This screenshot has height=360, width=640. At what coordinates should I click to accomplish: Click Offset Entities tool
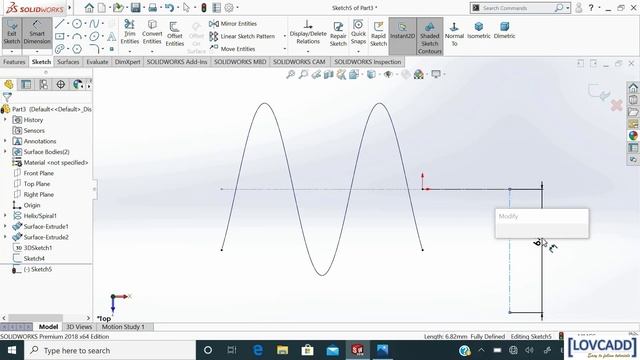tap(174, 33)
